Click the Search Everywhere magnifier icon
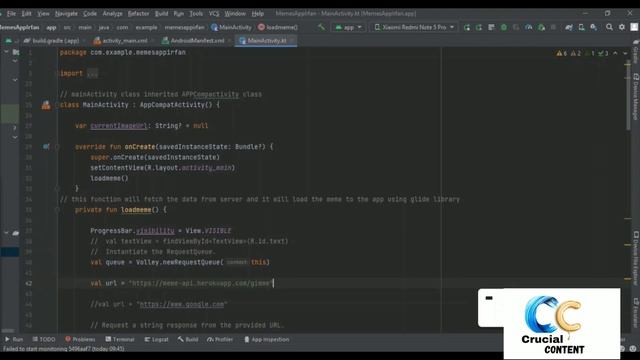 point(609,27)
